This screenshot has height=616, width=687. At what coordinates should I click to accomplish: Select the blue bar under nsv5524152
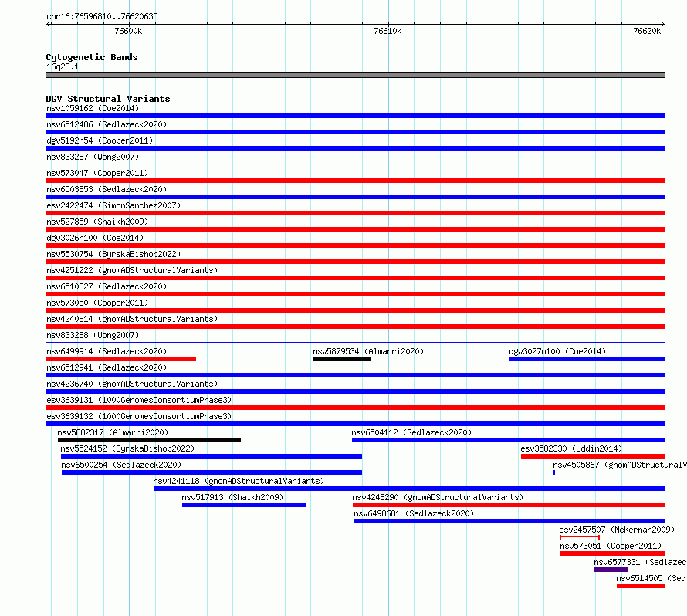[212, 456]
